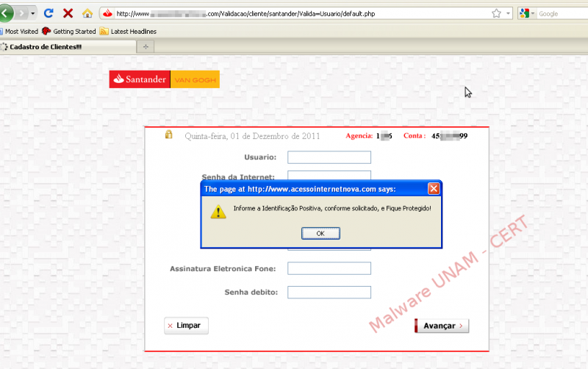Click the browser Forward arrow button
The width and height of the screenshot is (588, 369).
pos(23,13)
